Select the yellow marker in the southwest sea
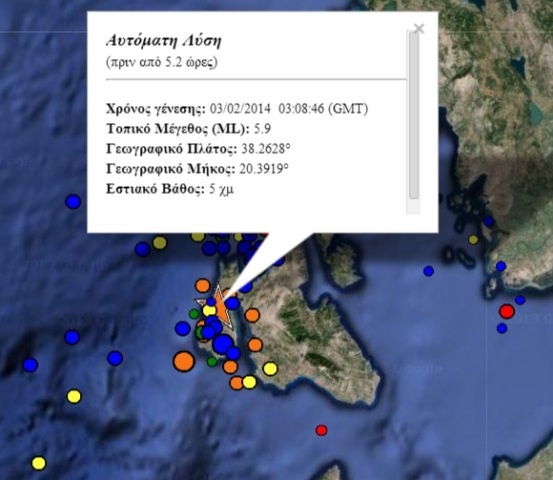The height and width of the screenshot is (480, 553). 74,397
